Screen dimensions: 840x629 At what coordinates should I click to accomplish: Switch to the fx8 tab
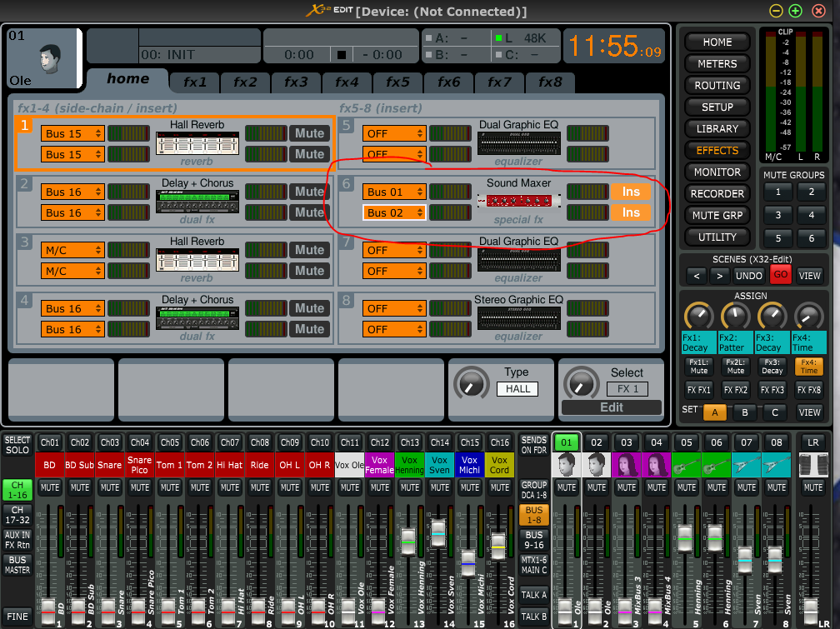(550, 82)
